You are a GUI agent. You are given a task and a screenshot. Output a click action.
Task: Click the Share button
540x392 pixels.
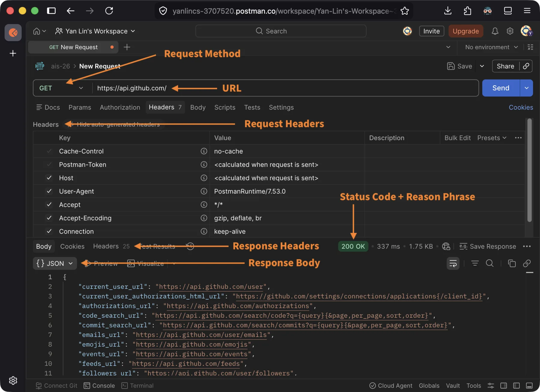(505, 66)
